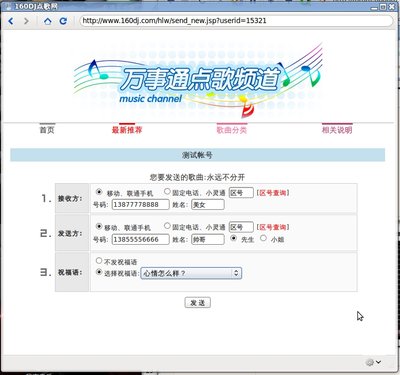Click the receiver's 区号 area code field
Screen dimensions: 400x375
(241, 193)
